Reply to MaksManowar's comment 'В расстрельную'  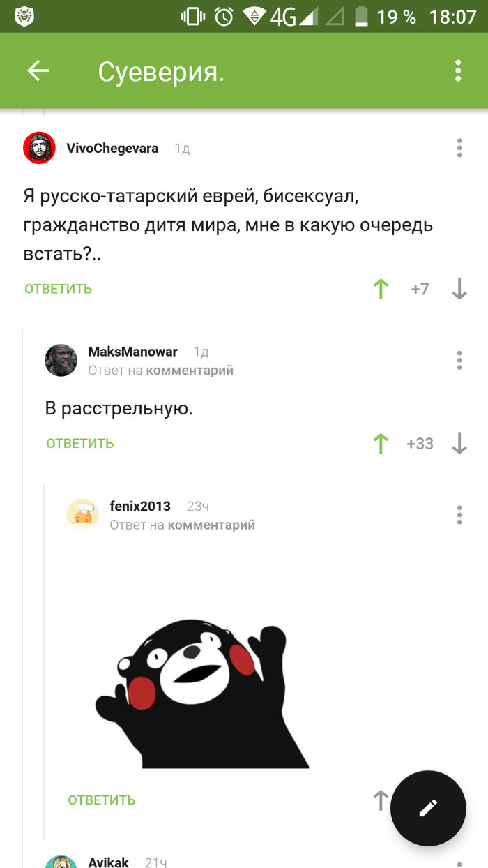pyautogui.click(x=80, y=444)
